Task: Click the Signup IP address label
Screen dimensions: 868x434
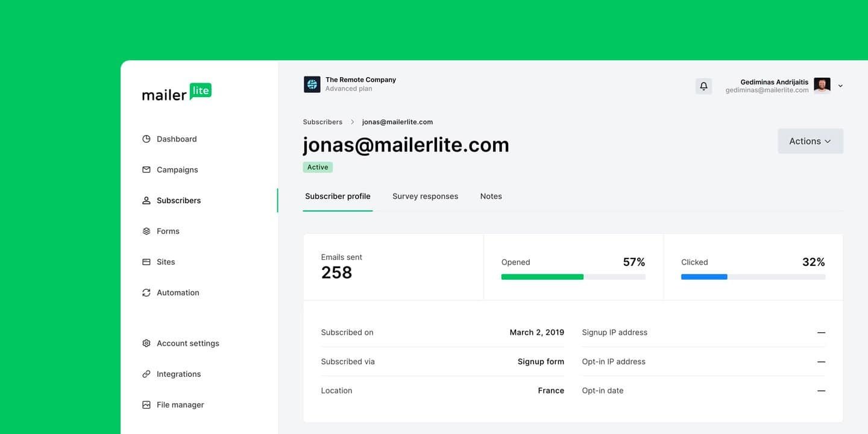Action: point(615,332)
